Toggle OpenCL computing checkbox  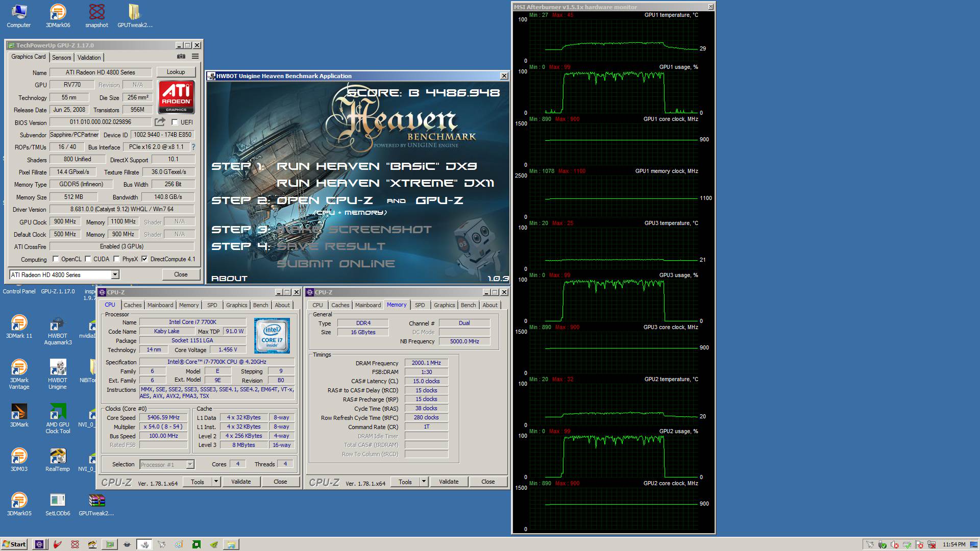pyautogui.click(x=56, y=259)
